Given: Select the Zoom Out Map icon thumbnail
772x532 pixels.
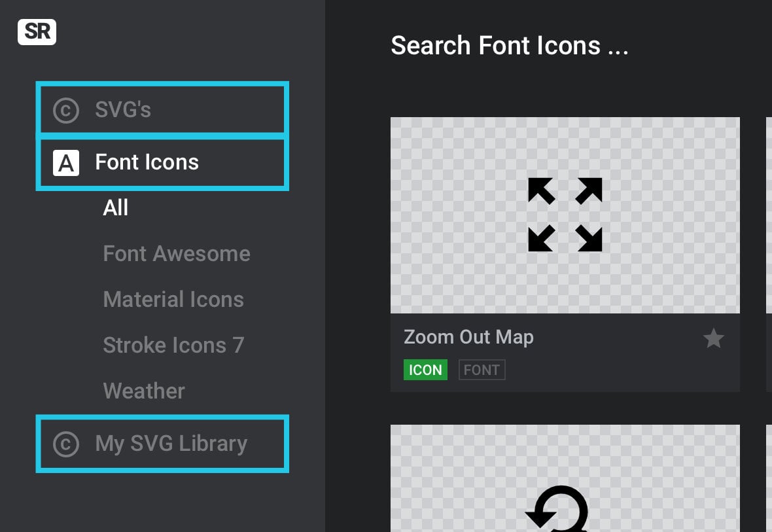Looking at the screenshot, I should [x=565, y=215].
